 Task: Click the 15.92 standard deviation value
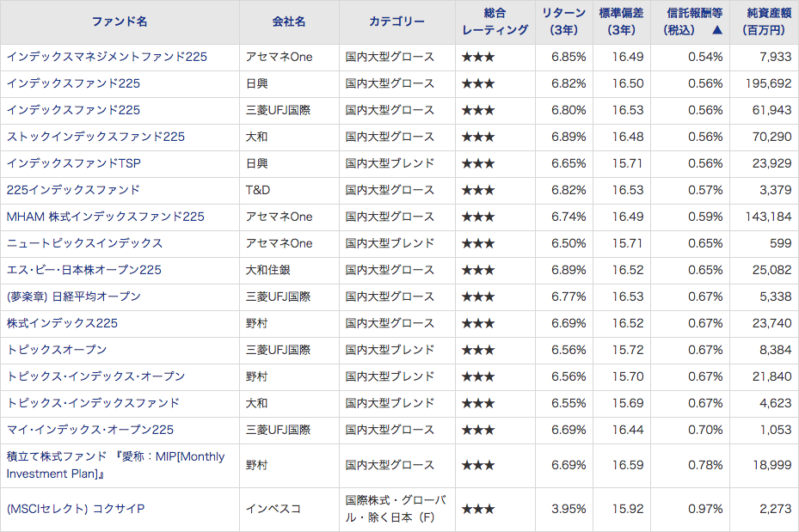click(628, 509)
